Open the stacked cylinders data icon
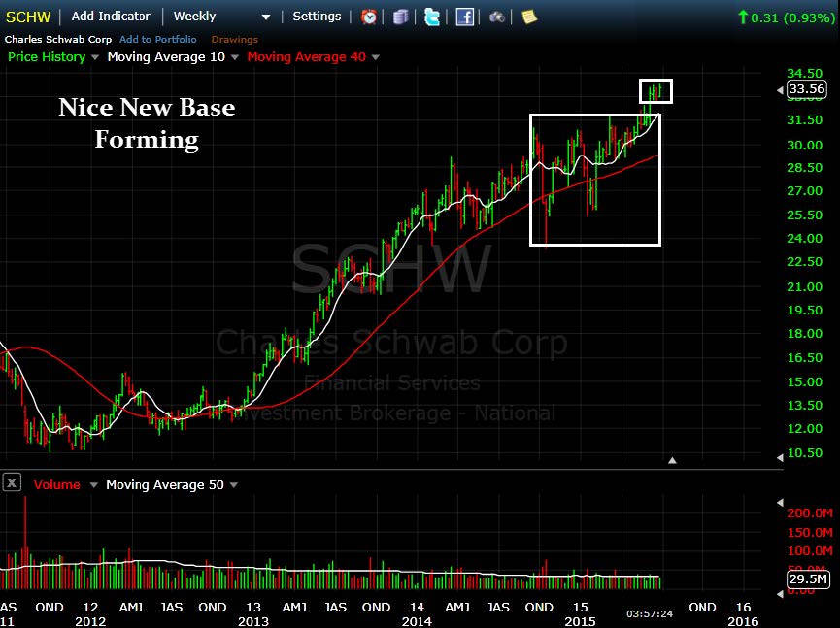 click(400, 17)
